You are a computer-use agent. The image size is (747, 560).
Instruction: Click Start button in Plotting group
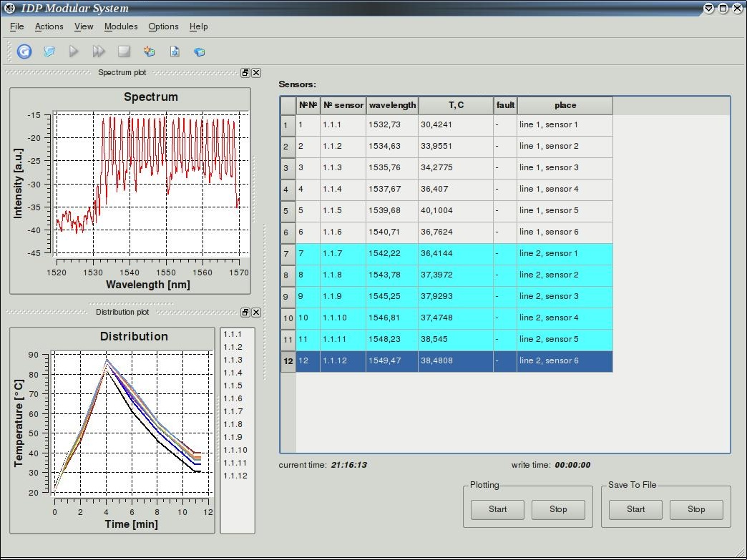[497, 509]
